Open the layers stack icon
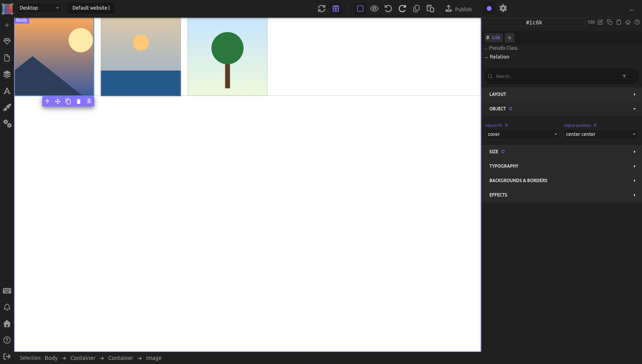This screenshot has height=364, width=642. pos(7,74)
